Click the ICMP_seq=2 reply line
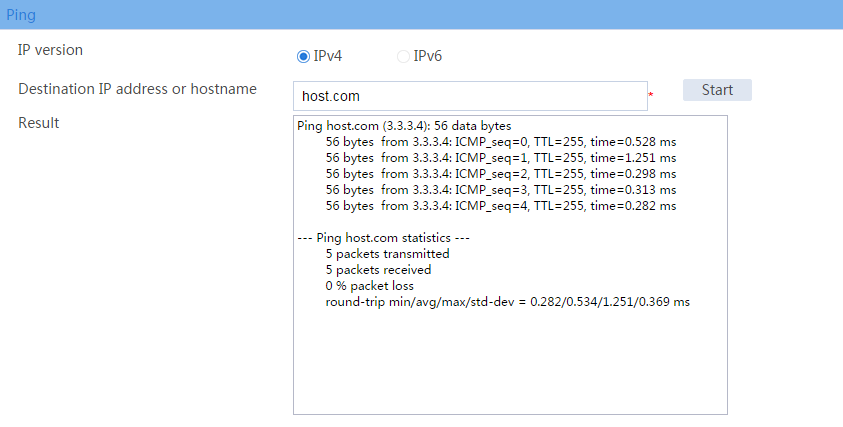This screenshot has width=843, height=427. 501,174
